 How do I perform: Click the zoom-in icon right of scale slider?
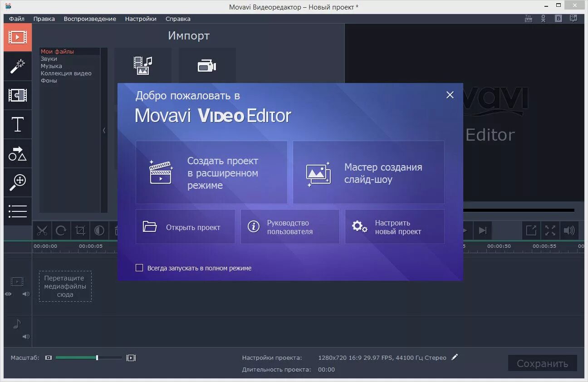(x=131, y=358)
